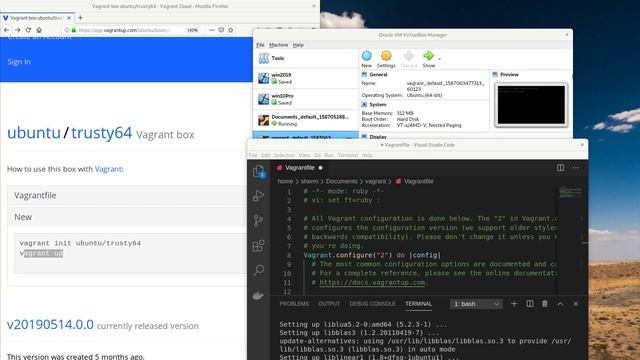Open v20190514.0.0 version link
Viewport: 640px width, 360px height.
point(50,324)
